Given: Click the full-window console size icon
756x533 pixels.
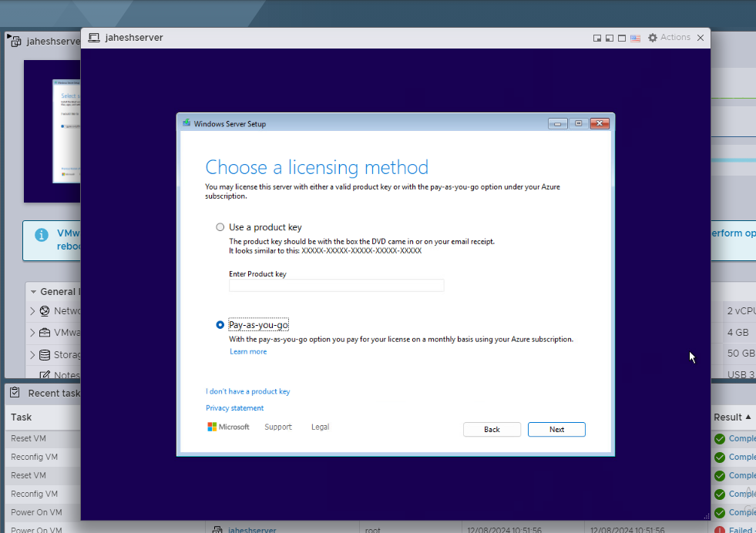Looking at the screenshot, I should [x=622, y=38].
